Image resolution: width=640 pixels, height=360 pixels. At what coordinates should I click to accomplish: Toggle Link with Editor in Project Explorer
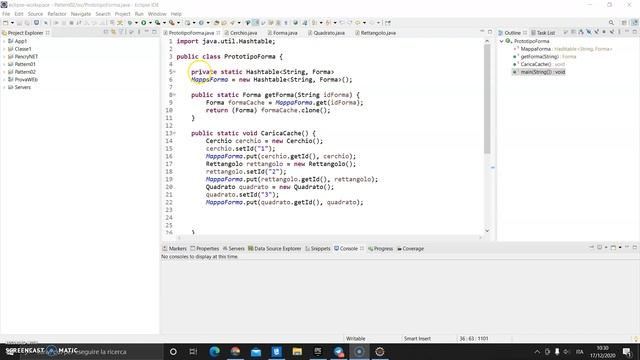(113, 32)
